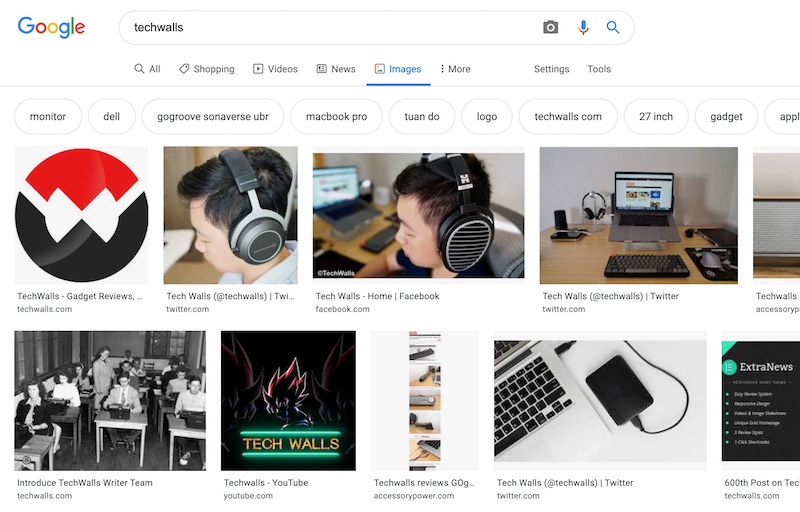Open the Introduce TechWalls Writer Team link
800x512 pixels.
85,482
